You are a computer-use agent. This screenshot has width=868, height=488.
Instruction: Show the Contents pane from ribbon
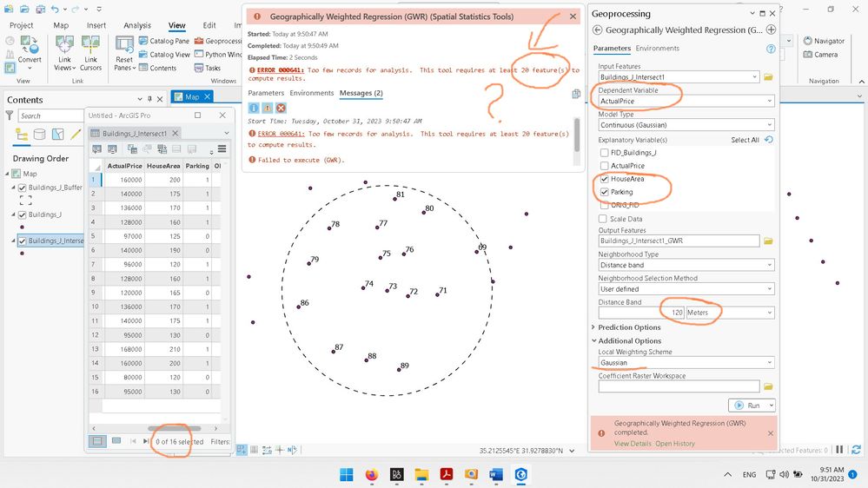tap(158, 68)
